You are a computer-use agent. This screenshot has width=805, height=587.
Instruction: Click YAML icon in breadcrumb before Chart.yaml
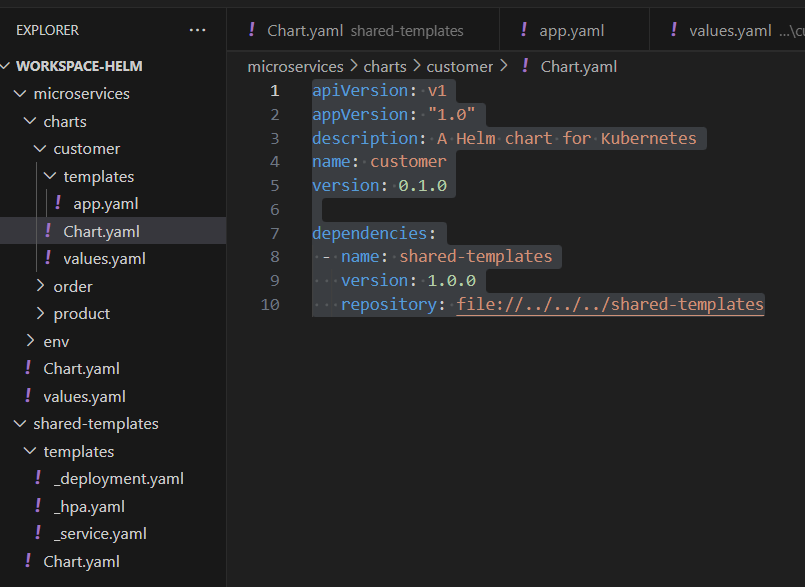pos(525,66)
